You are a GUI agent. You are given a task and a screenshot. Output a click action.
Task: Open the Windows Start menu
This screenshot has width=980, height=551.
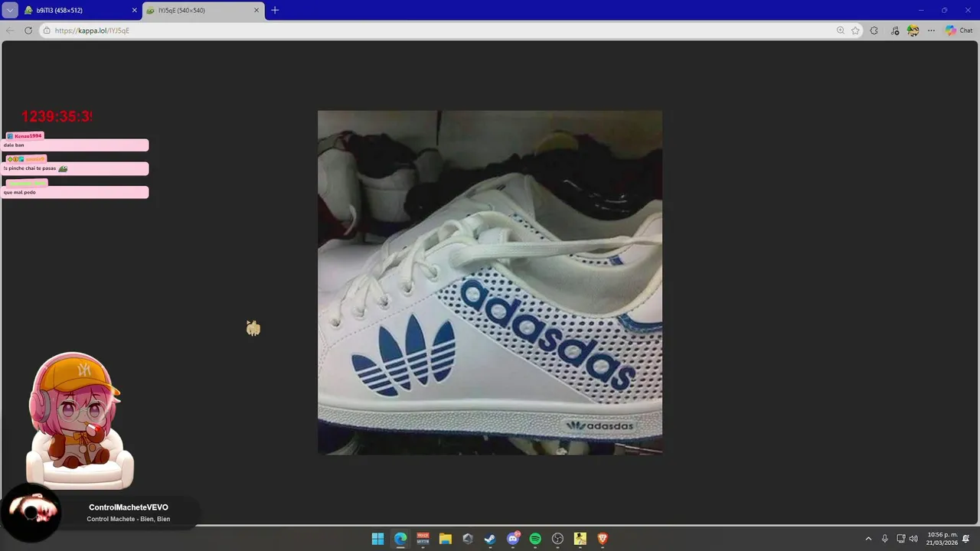pyautogui.click(x=377, y=539)
